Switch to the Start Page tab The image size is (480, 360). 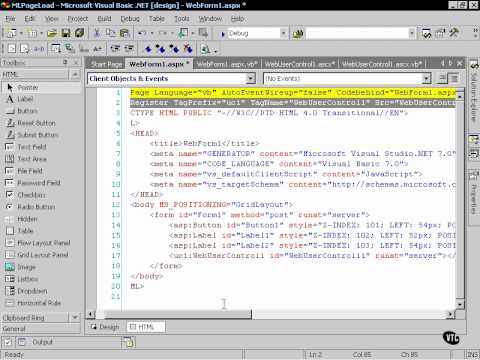(x=106, y=64)
